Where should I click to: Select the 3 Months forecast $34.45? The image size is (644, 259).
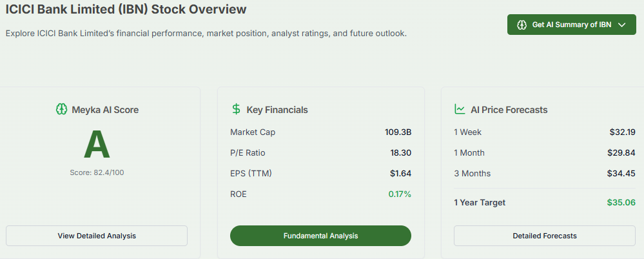tap(621, 174)
